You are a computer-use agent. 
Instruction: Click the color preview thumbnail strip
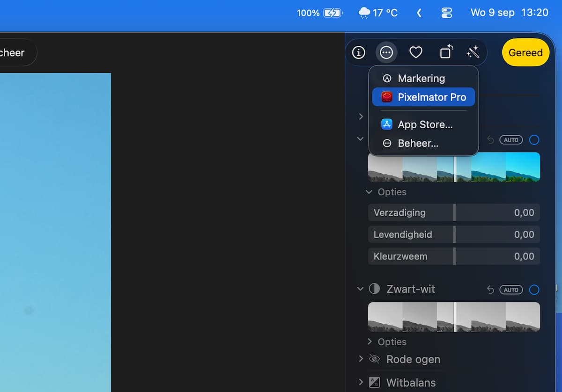[454, 167]
